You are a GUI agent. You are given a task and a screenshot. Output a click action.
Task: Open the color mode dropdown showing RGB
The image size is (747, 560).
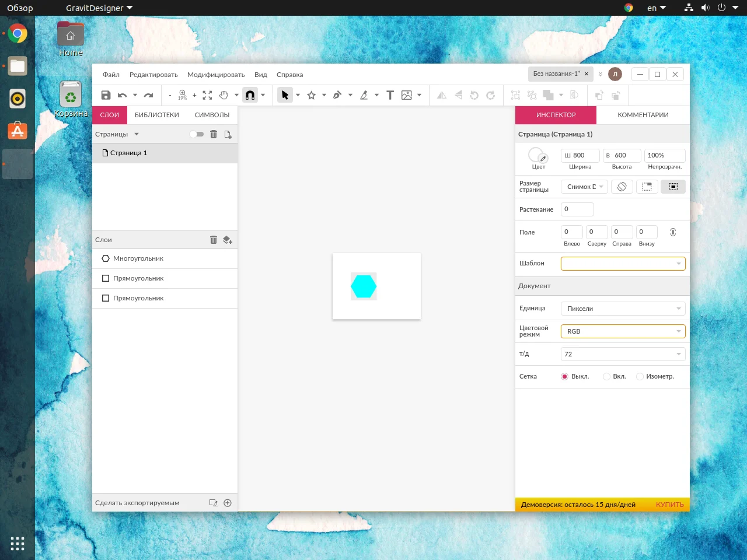pos(623,331)
